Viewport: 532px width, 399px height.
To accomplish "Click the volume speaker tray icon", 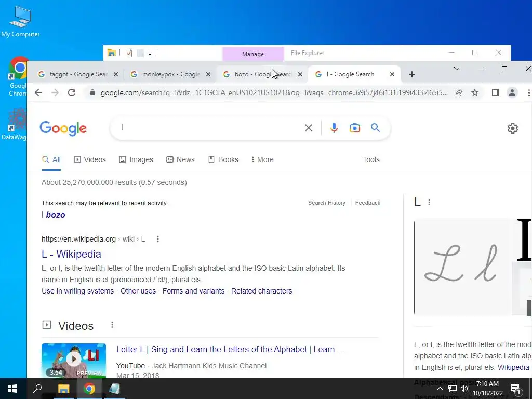I will 464,389.
